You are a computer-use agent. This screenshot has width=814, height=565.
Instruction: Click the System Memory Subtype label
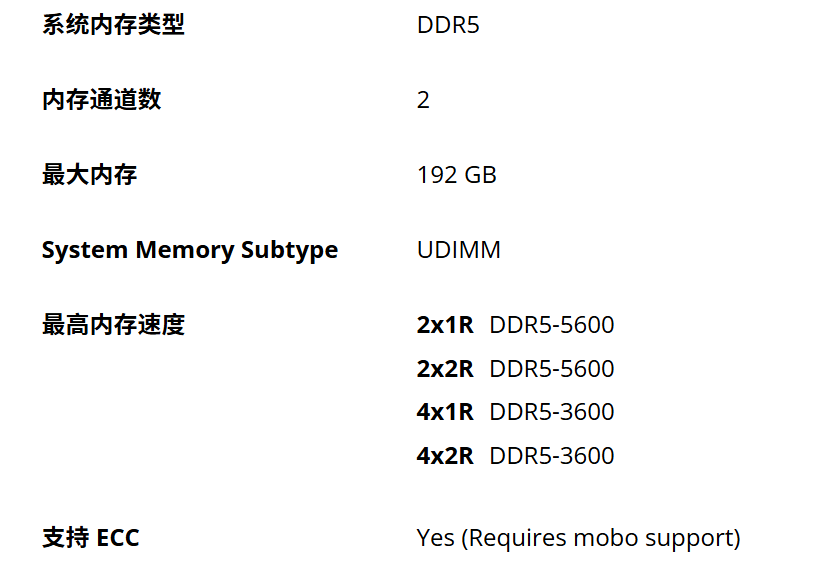(x=190, y=251)
